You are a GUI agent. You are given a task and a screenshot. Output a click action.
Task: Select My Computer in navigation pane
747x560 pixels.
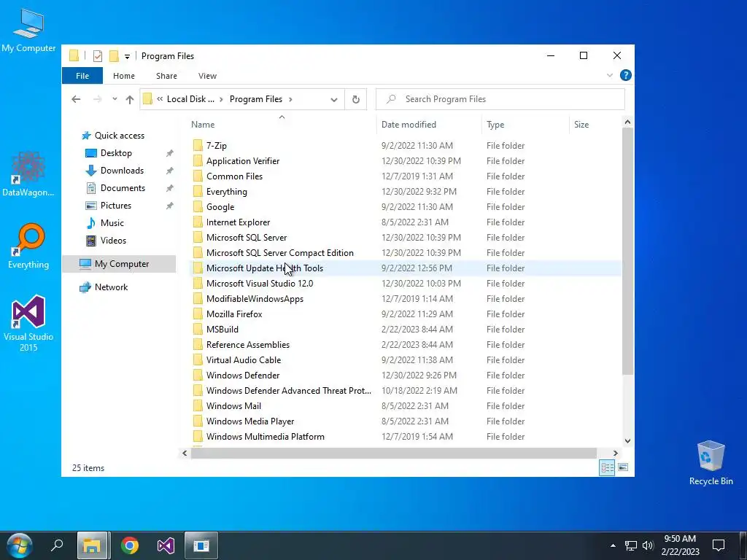(x=119, y=264)
